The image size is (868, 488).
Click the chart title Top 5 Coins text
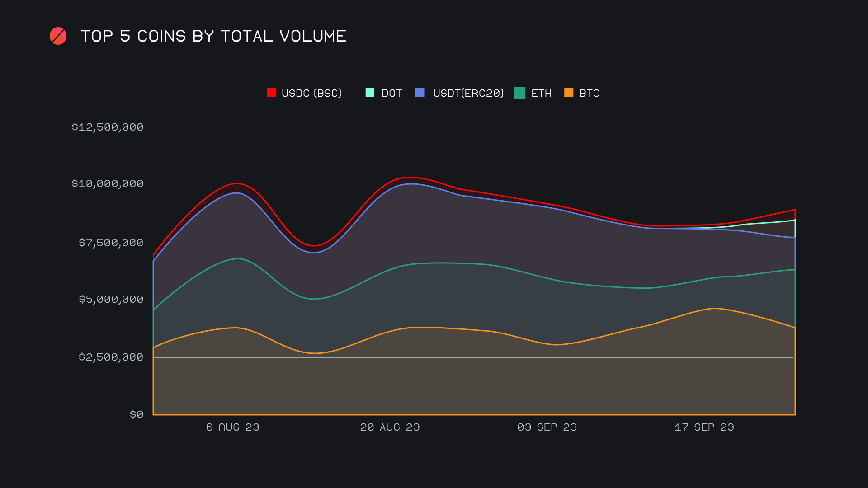pyautogui.click(x=213, y=36)
